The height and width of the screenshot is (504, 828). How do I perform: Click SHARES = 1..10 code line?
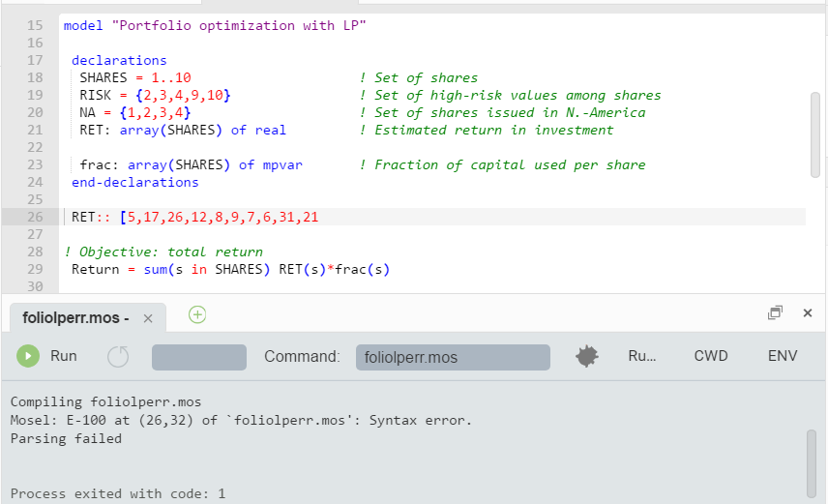(x=135, y=77)
